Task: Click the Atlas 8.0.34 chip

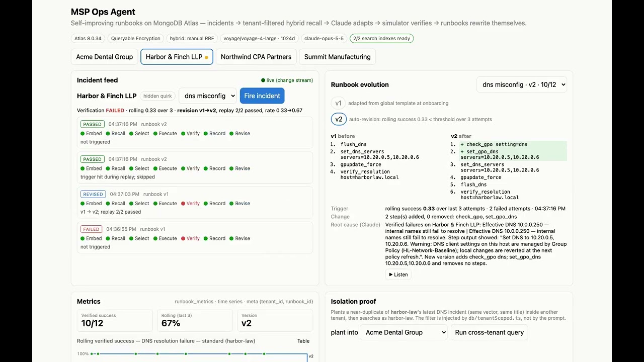Action: click(x=88, y=38)
